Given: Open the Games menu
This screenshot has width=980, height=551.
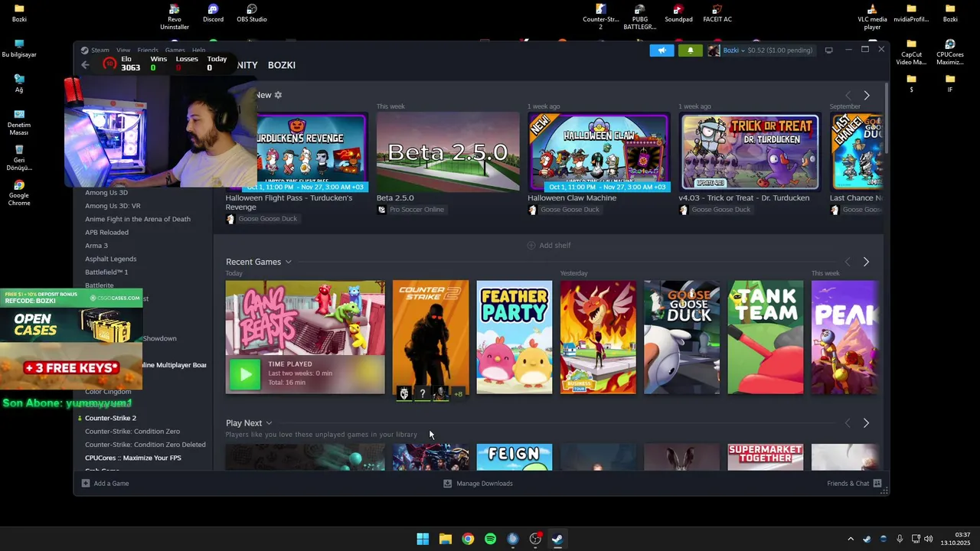Looking at the screenshot, I should pos(175,51).
